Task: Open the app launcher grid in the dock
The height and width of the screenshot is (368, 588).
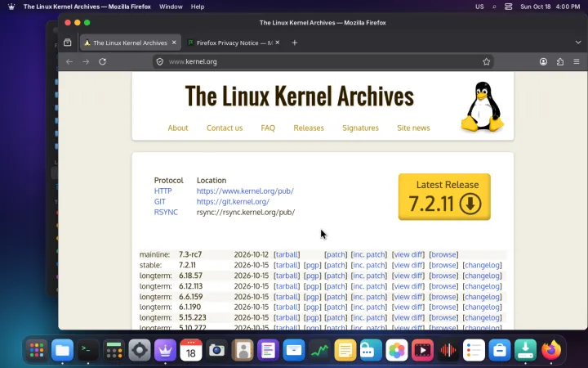Action: coord(37,350)
